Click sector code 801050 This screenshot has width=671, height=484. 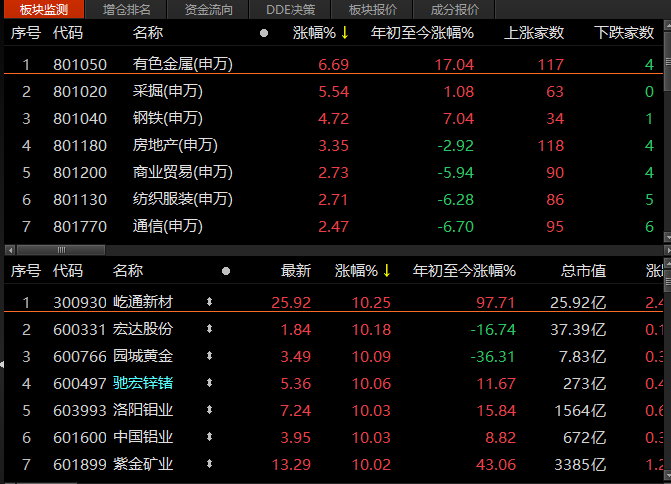[x=80, y=65]
